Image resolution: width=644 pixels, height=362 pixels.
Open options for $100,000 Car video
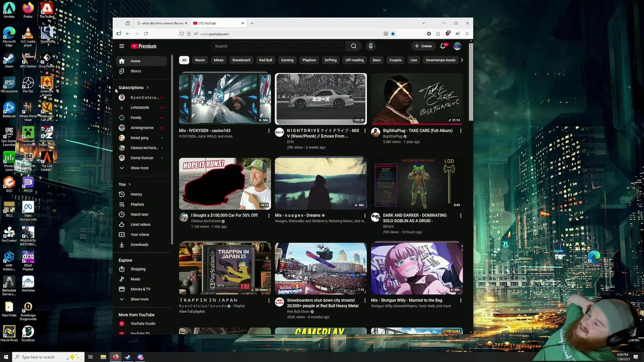click(x=268, y=215)
